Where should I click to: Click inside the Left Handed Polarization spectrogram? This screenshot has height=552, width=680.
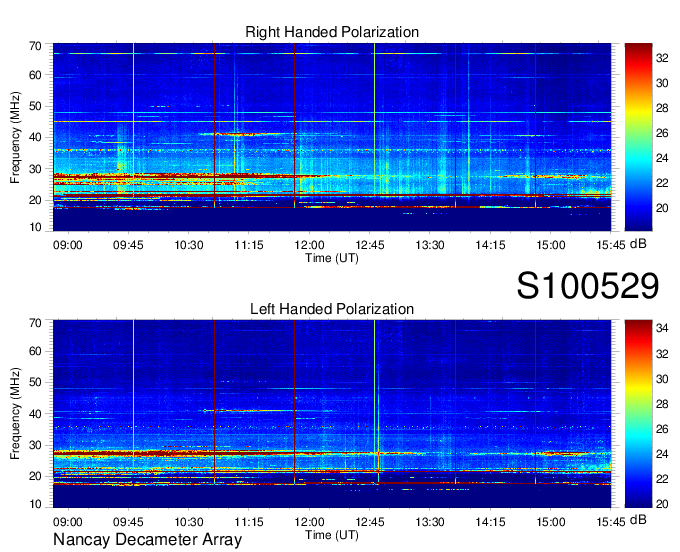332,414
